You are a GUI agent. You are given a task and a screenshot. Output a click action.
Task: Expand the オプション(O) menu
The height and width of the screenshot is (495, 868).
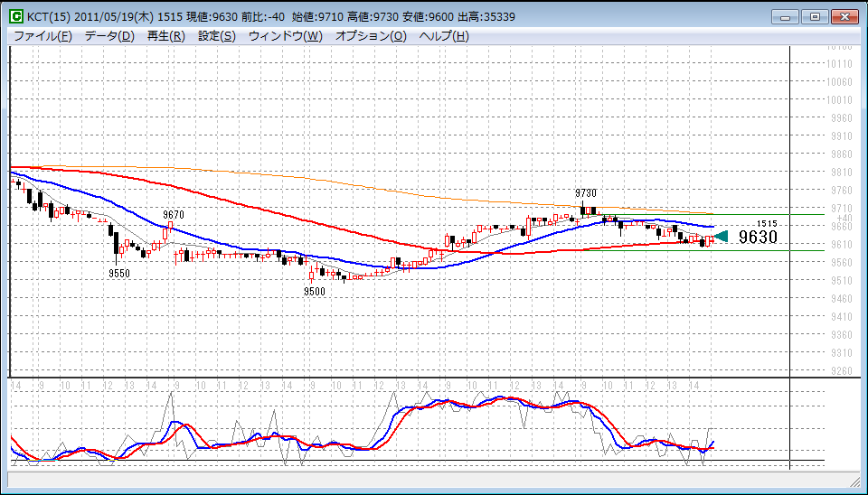(x=371, y=36)
